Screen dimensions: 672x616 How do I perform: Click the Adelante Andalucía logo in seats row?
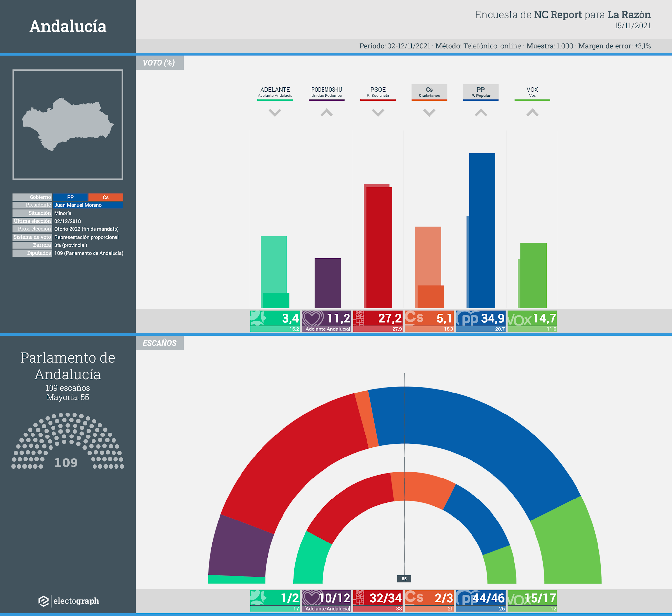pyautogui.click(x=259, y=597)
